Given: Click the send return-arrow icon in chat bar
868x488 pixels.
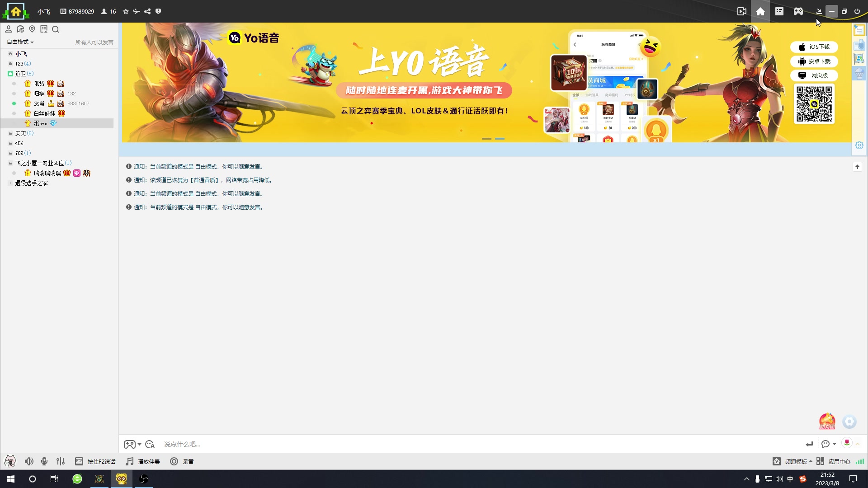Looking at the screenshot, I should [809, 444].
